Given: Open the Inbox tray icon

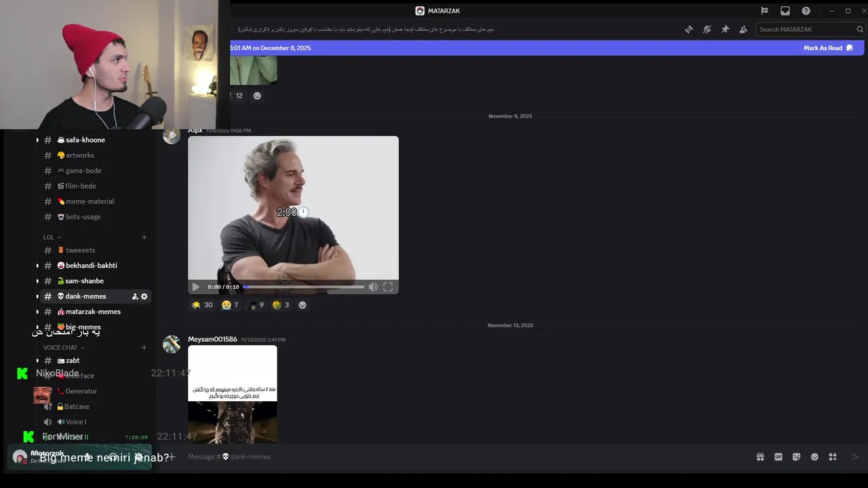Looking at the screenshot, I should (x=785, y=11).
